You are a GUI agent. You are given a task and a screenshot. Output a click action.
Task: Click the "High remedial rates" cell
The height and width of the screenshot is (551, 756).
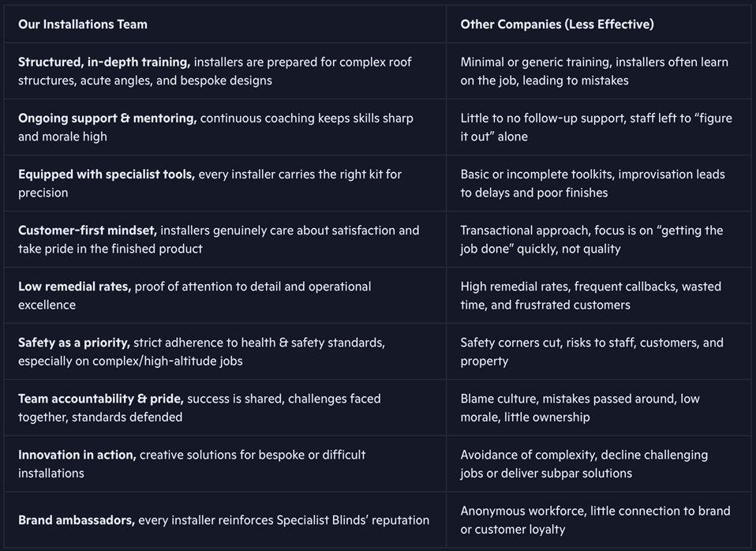coord(590,295)
